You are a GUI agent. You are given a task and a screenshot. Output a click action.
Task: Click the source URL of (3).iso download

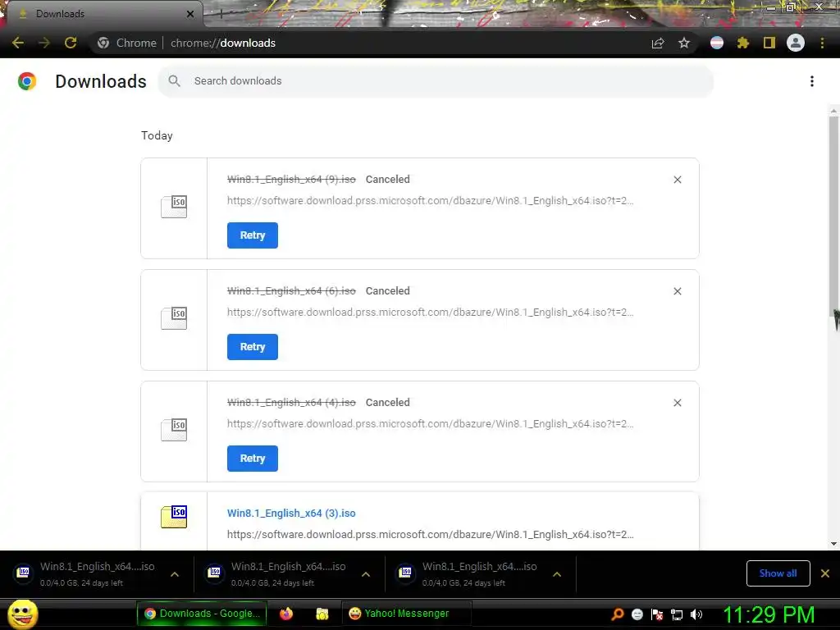[430, 535]
